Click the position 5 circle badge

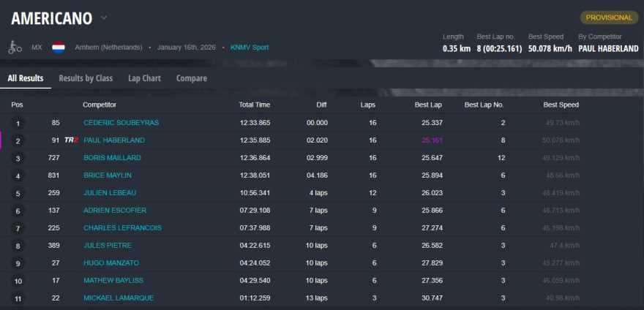[18, 194]
